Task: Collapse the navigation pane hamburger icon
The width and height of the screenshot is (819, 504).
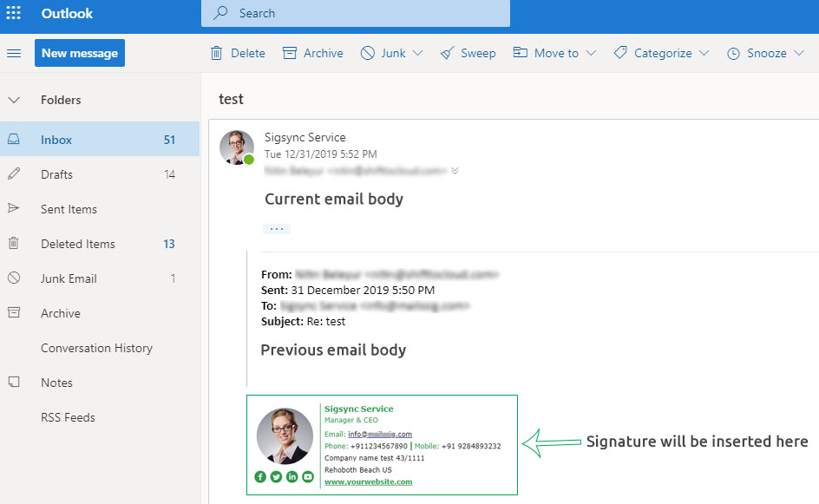Action: (x=14, y=53)
